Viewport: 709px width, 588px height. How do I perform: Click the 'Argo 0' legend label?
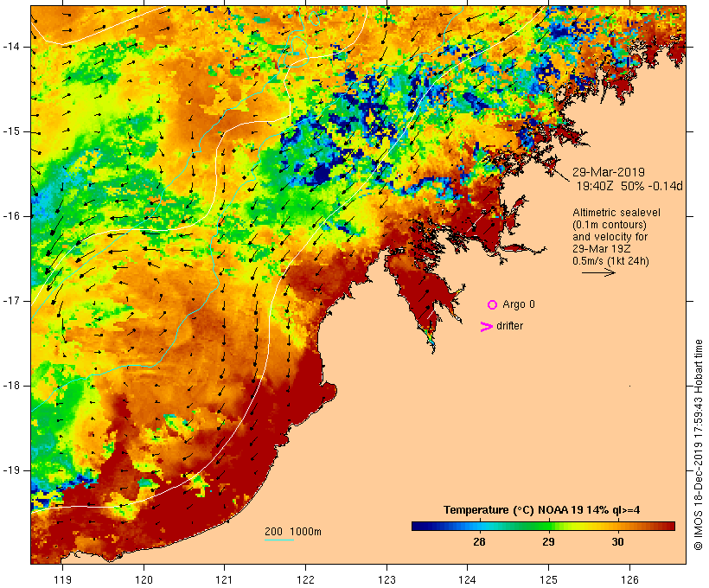coord(519,304)
